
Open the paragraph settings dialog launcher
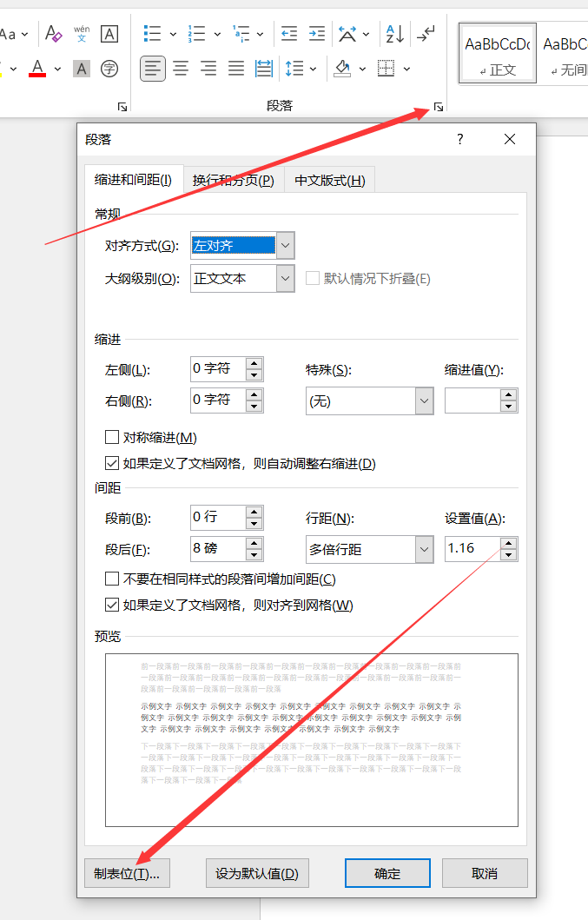(x=439, y=107)
